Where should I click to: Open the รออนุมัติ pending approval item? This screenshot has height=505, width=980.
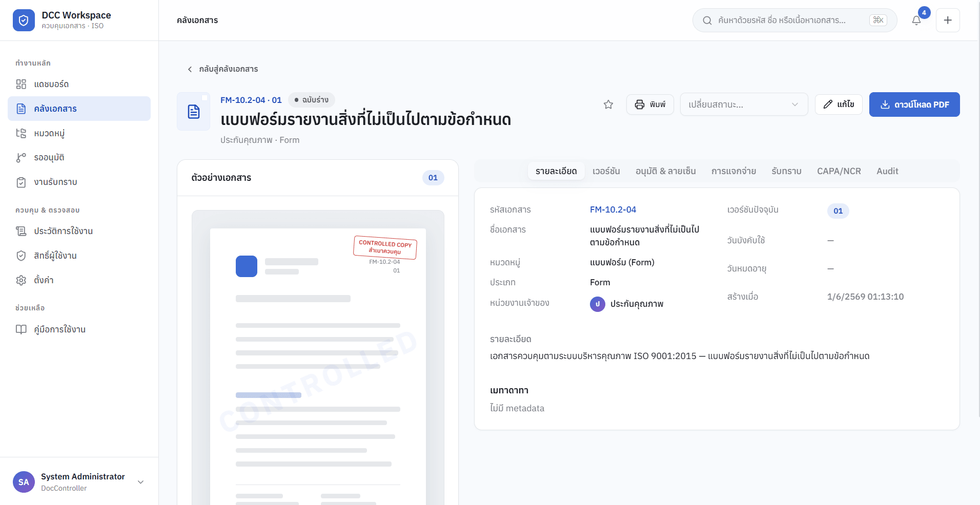[x=79, y=158]
